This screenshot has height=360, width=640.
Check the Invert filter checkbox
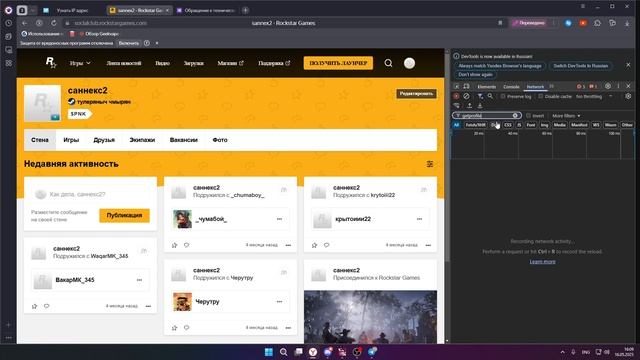tap(529, 116)
